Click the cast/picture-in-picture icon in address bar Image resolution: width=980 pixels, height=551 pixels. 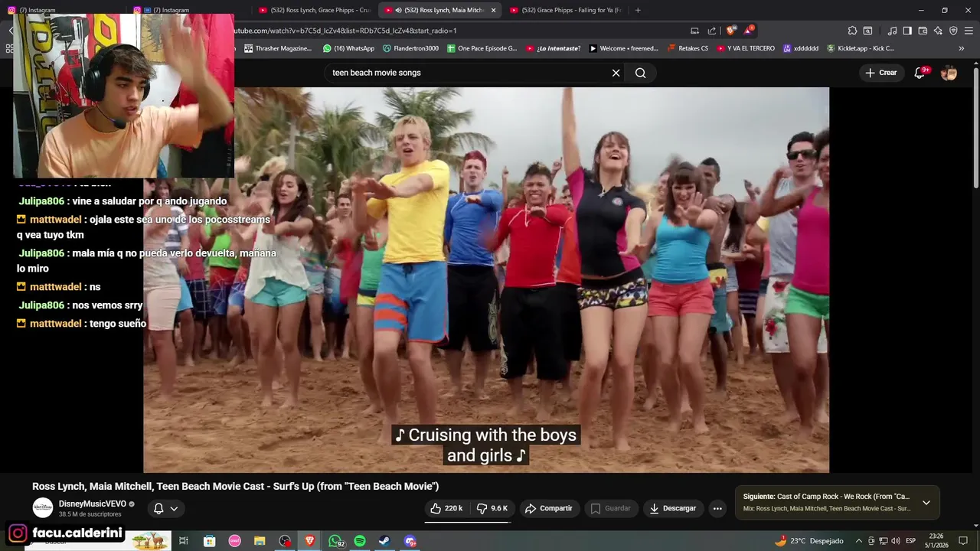(694, 31)
